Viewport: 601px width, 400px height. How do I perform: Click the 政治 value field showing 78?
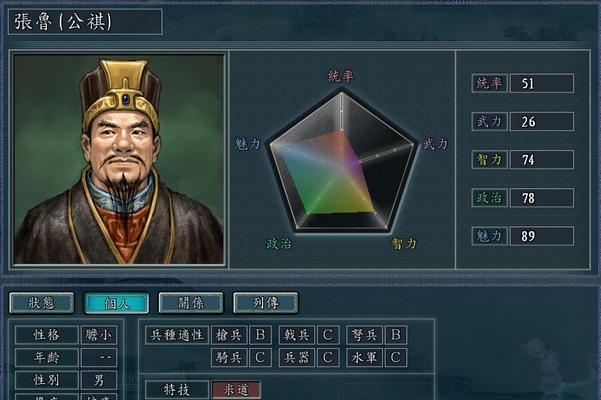[542, 198]
